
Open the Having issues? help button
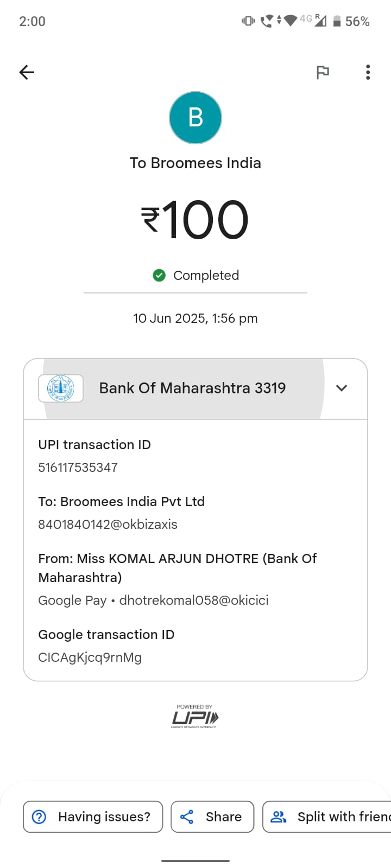click(93, 816)
